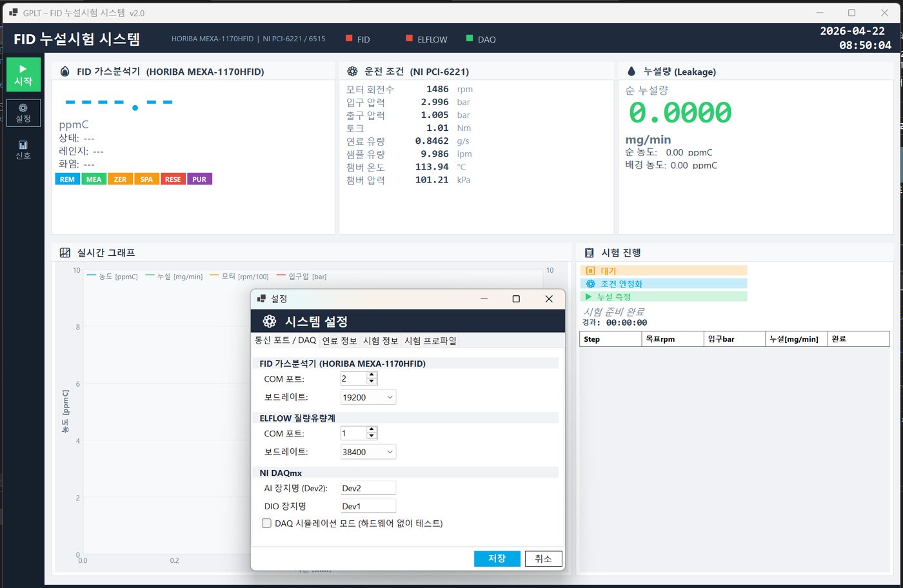Switch to the 연료 정보 tab
This screenshot has height=588, width=903.
(339, 340)
